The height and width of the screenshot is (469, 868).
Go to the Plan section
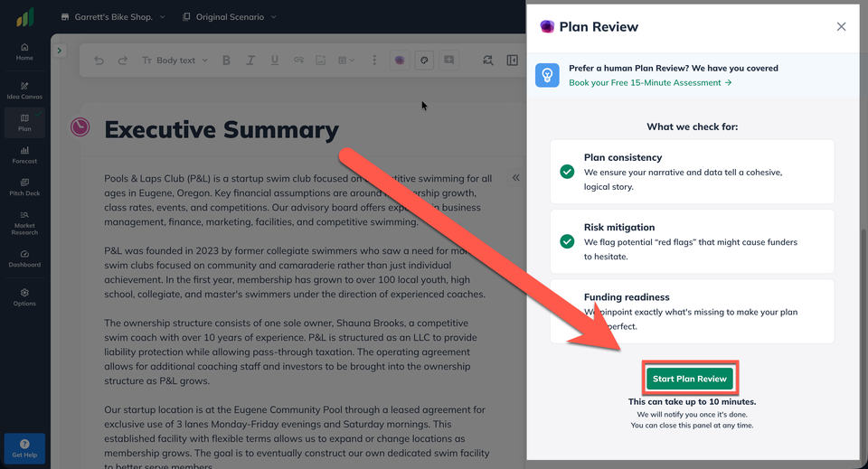(24, 123)
